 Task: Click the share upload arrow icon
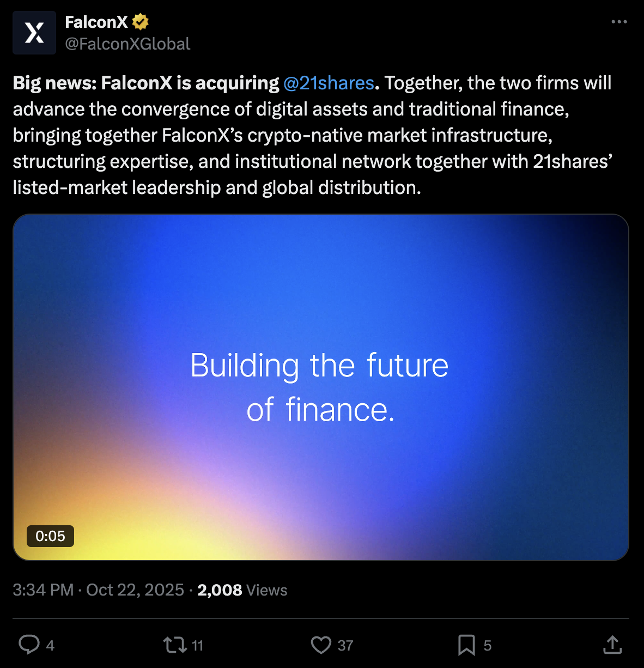click(612, 645)
